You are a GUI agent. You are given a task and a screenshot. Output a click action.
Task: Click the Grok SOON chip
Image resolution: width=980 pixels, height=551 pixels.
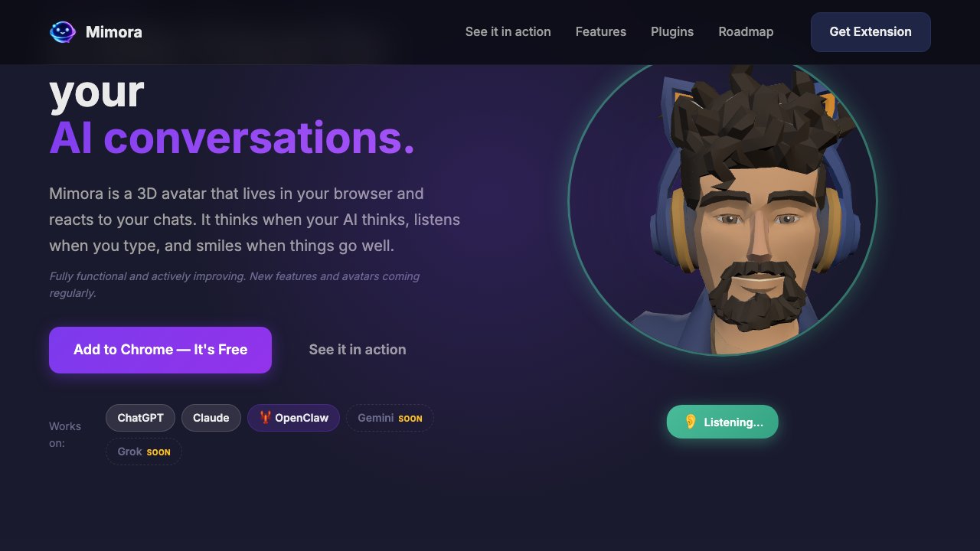pos(144,452)
